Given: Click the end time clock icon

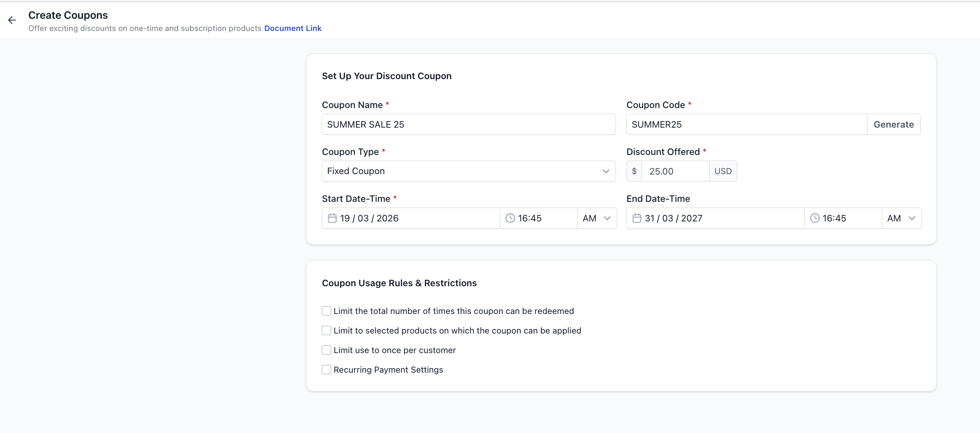Looking at the screenshot, I should (x=815, y=218).
